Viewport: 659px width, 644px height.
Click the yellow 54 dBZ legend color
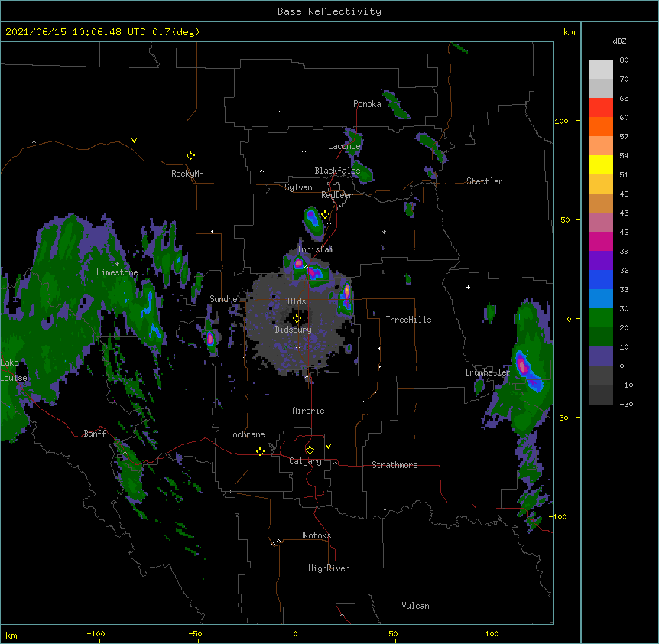click(601, 164)
